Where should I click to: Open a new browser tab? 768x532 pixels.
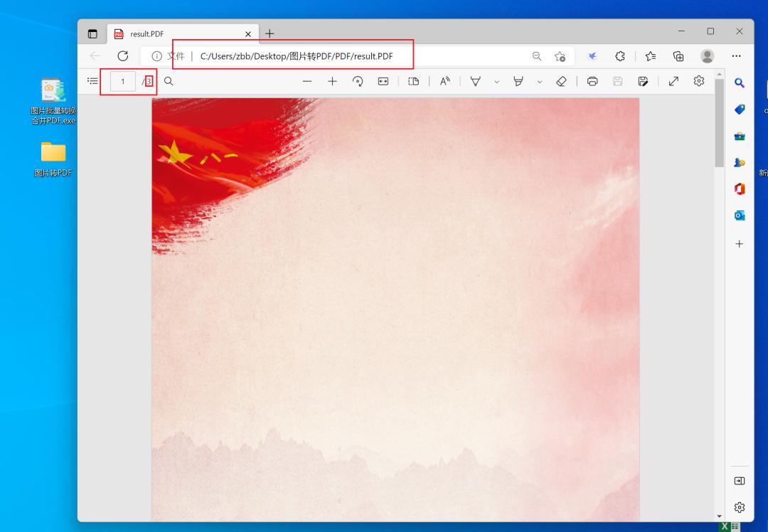[x=270, y=33]
